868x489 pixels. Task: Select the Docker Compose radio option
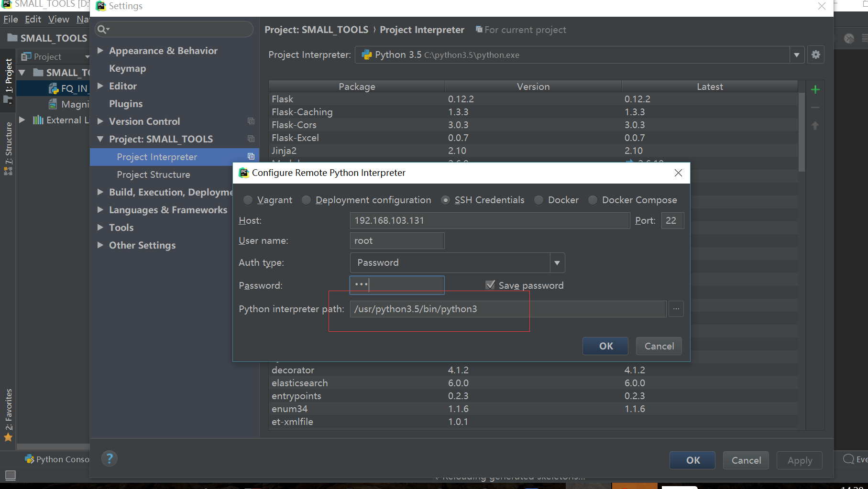[x=593, y=200]
